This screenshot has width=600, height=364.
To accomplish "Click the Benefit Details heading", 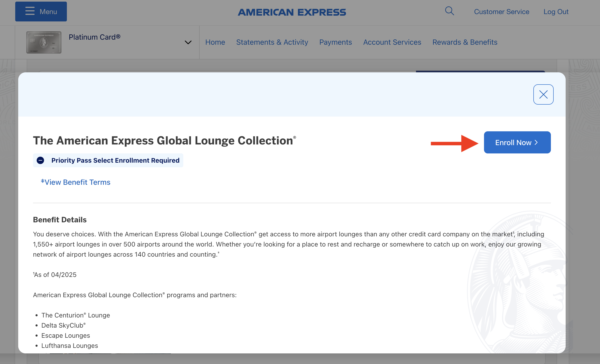I will (60, 220).
